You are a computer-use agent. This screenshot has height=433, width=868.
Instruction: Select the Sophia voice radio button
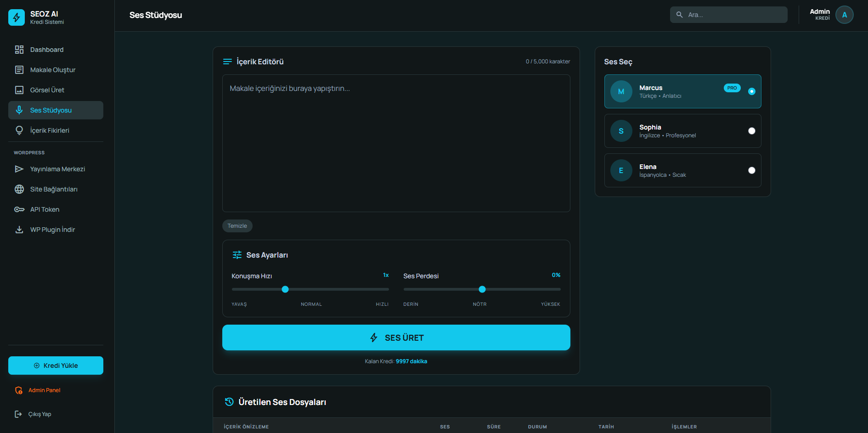(752, 131)
